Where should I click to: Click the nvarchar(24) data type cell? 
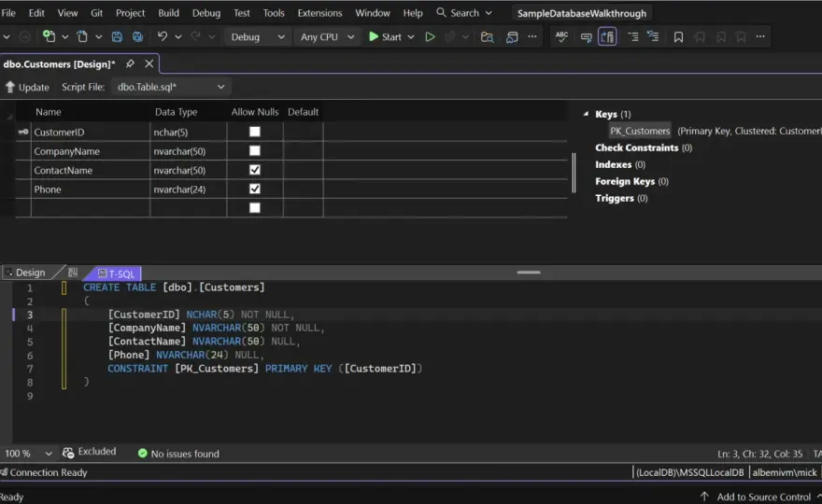pyautogui.click(x=188, y=189)
